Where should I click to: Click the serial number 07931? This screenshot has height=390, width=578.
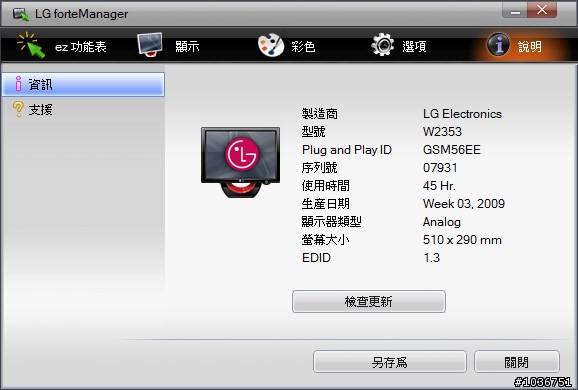point(440,168)
